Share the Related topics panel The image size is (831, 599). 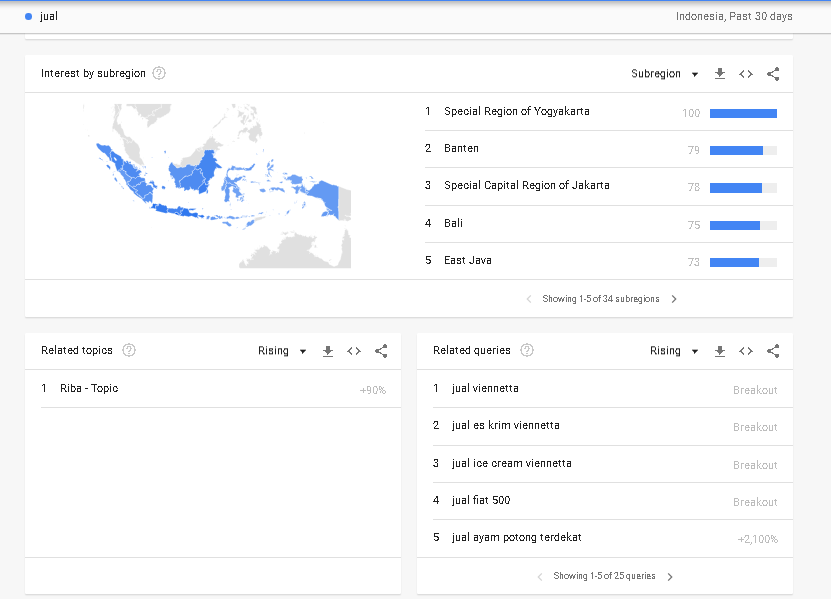[x=381, y=350]
